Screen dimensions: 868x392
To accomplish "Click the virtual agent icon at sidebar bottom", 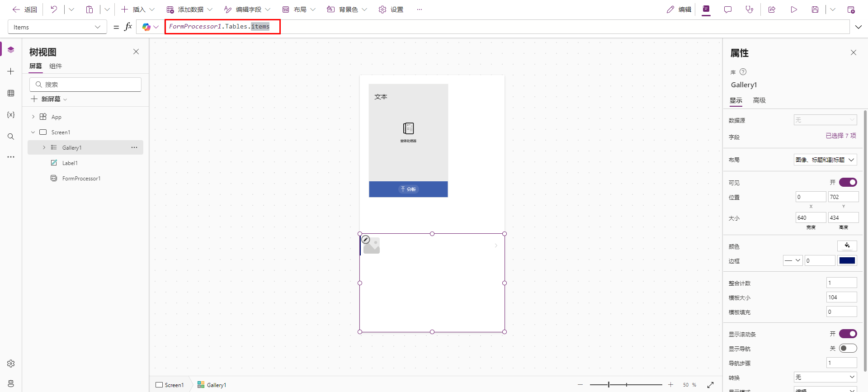I will (x=11, y=383).
